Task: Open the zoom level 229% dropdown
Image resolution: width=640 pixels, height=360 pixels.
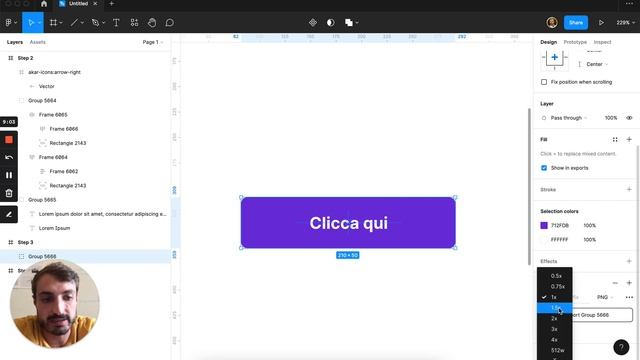Action: 625,23
